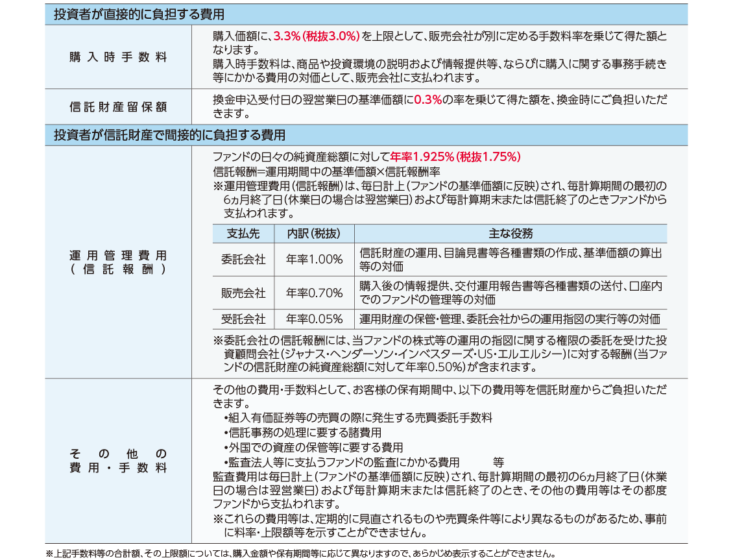
Task: Select the 運用管理費用(信託報酬) row label
Action: click(118, 263)
